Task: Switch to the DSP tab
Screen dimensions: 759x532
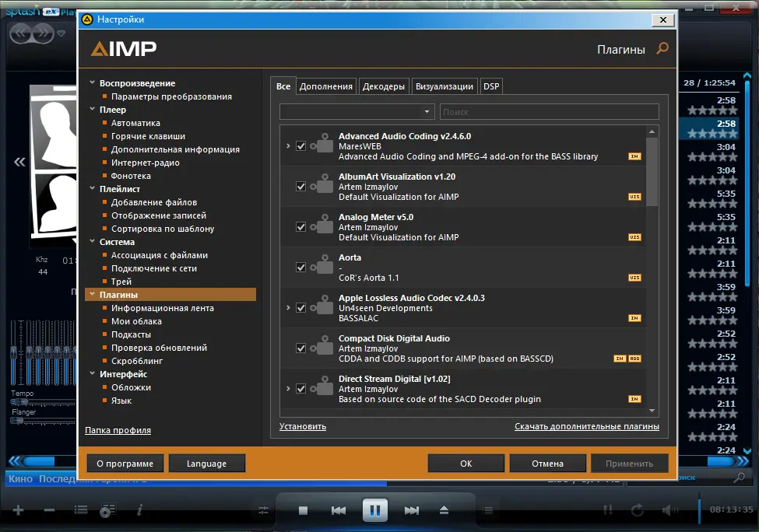Action: click(x=491, y=86)
